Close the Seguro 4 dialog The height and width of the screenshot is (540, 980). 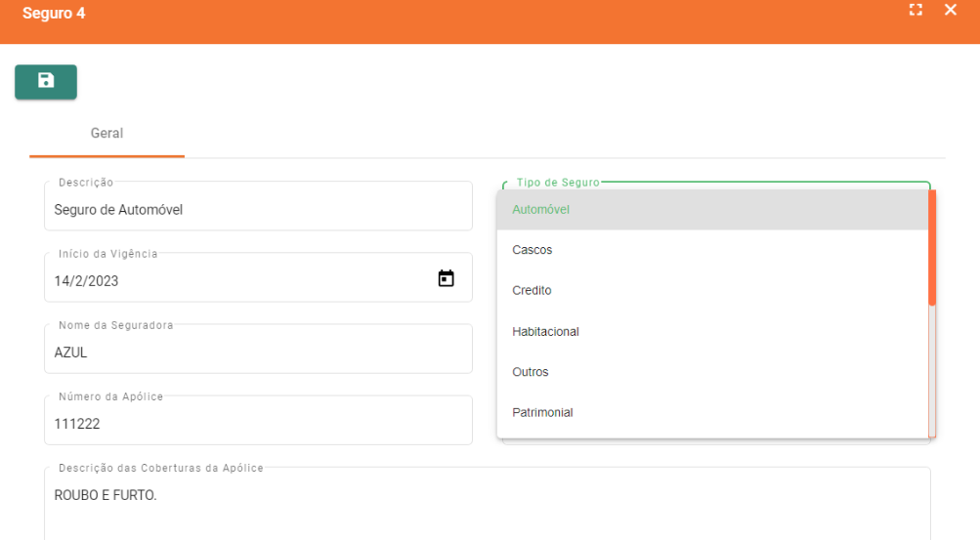(x=951, y=10)
